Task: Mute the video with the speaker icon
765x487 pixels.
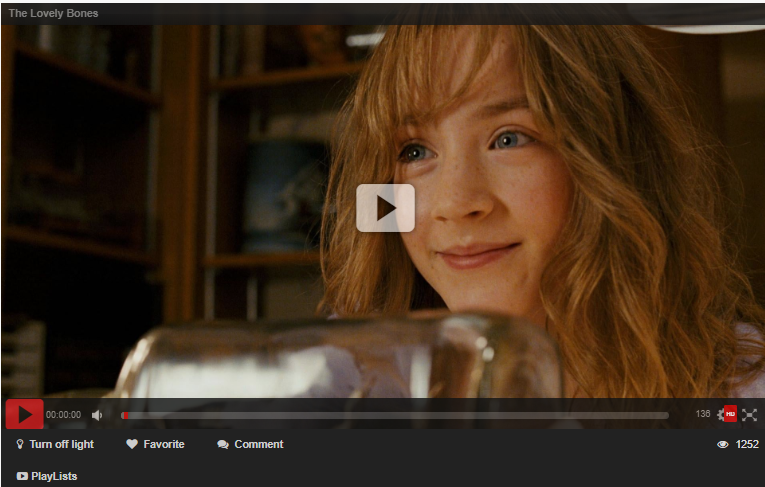Action: pyautogui.click(x=97, y=415)
